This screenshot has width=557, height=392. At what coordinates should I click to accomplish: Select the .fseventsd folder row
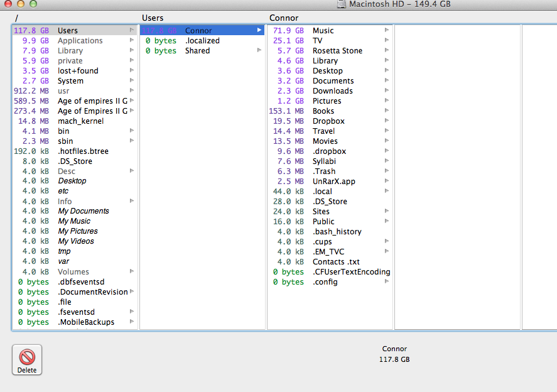[x=75, y=312]
